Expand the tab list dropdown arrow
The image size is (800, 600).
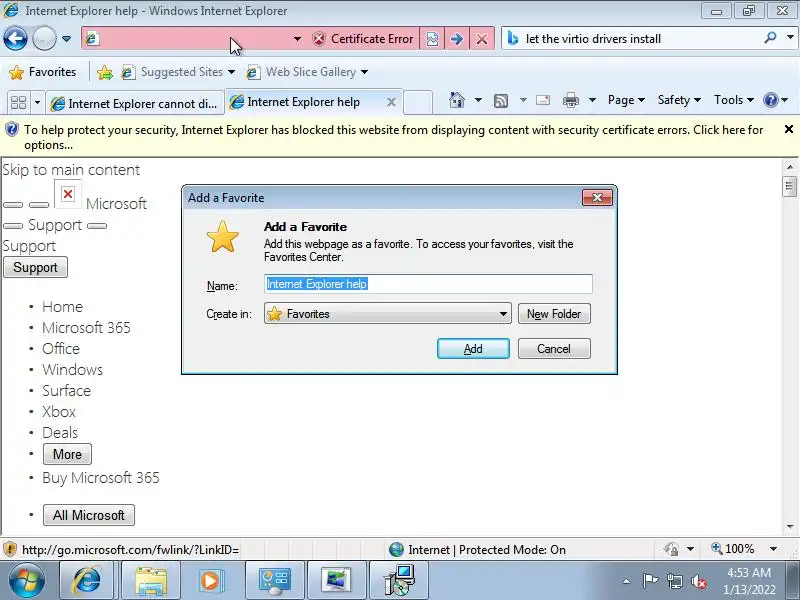point(37,103)
